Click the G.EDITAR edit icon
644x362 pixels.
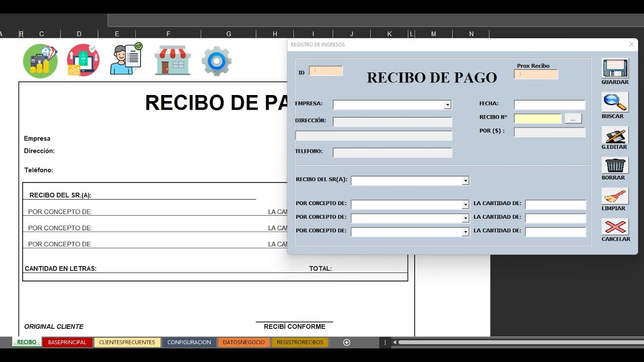[x=615, y=135]
